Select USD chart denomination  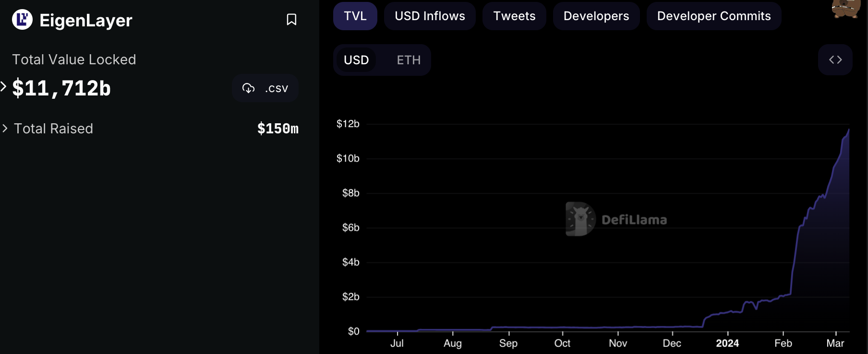tap(356, 60)
